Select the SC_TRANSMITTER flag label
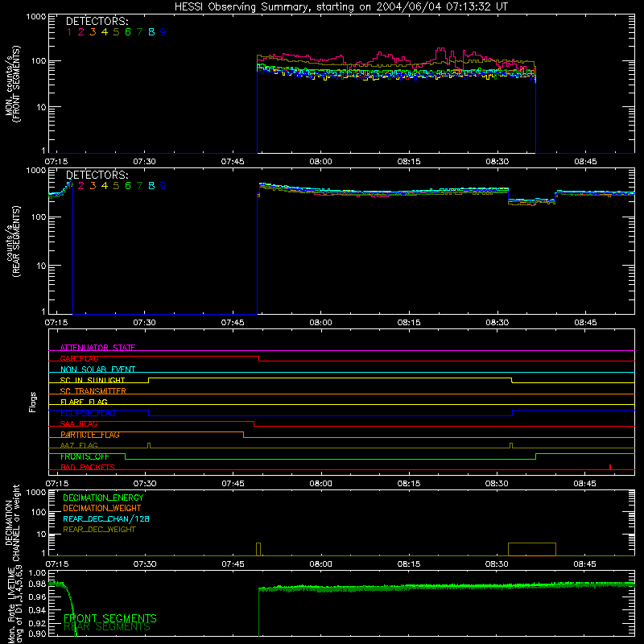Image resolution: width=644 pixels, height=644 pixels. (x=93, y=391)
